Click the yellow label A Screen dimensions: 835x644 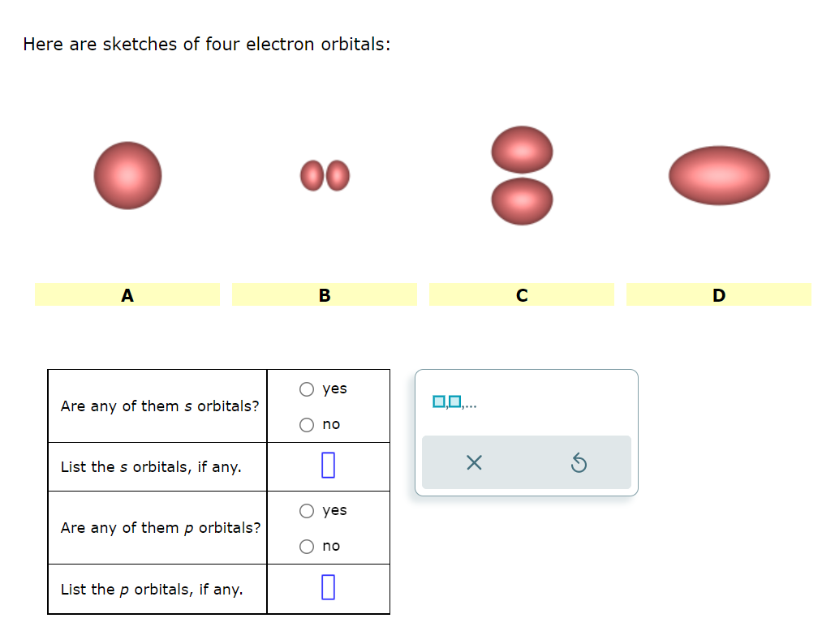(127, 295)
